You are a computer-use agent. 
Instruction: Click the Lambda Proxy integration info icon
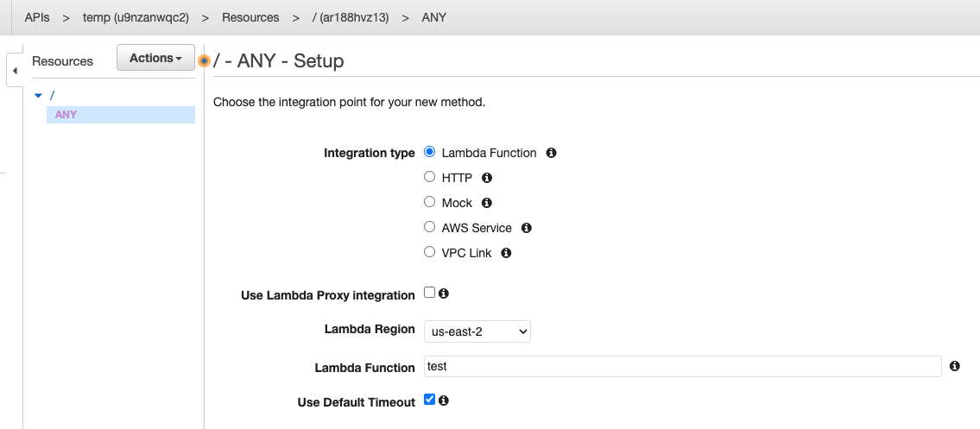444,293
